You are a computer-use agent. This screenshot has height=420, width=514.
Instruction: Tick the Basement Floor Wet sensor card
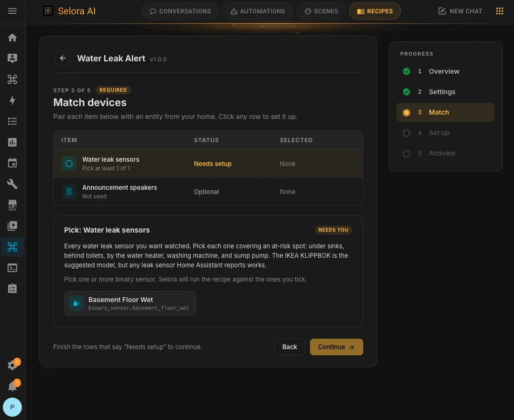point(130,303)
